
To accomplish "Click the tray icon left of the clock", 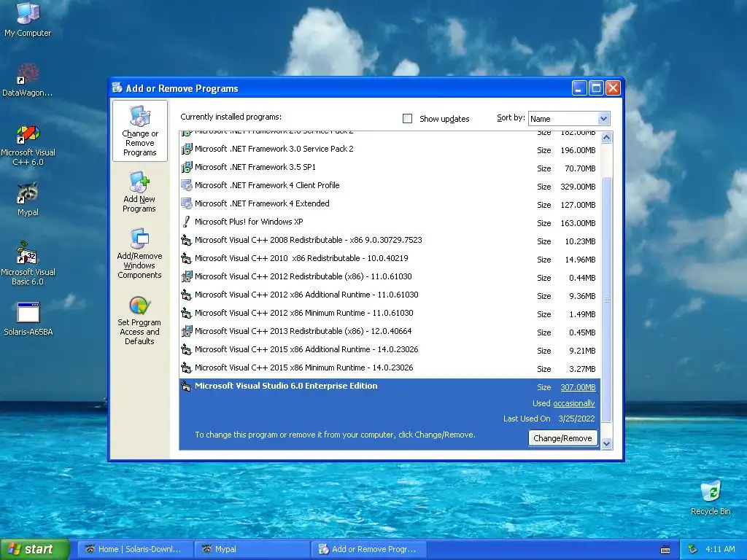I will 693,549.
